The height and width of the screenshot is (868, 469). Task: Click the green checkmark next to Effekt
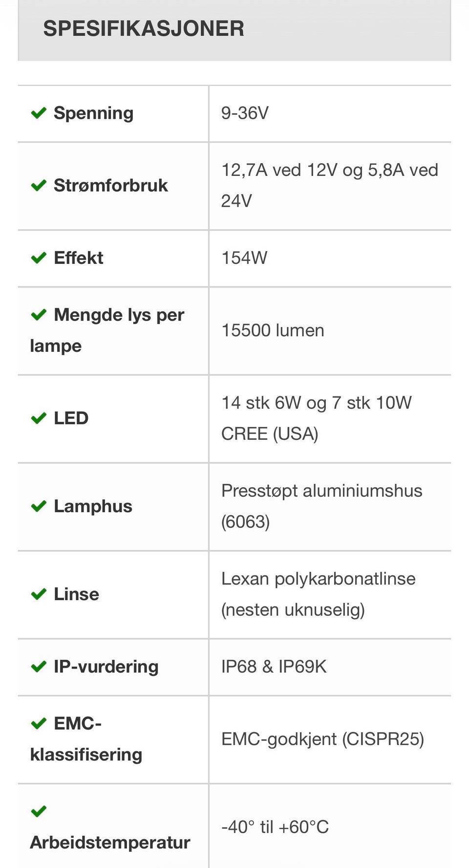(39, 258)
